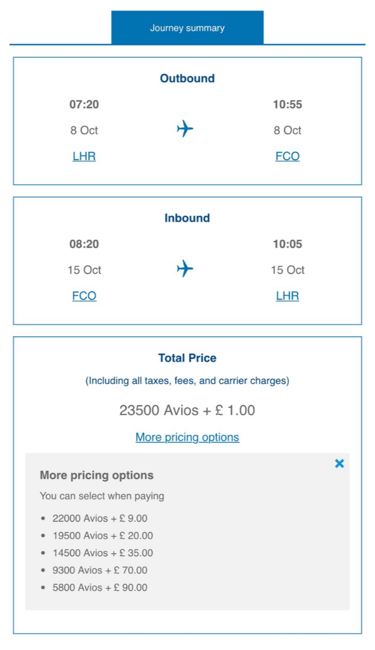
Task: Select the 14500 Avios + £35.00 option
Action: 103,553
